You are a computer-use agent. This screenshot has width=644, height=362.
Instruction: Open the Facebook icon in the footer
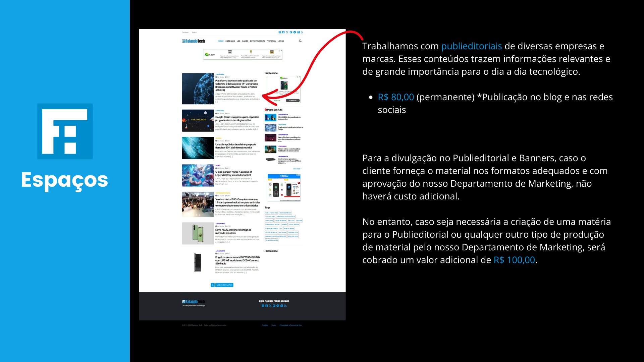pyautogui.click(x=266, y=306)
